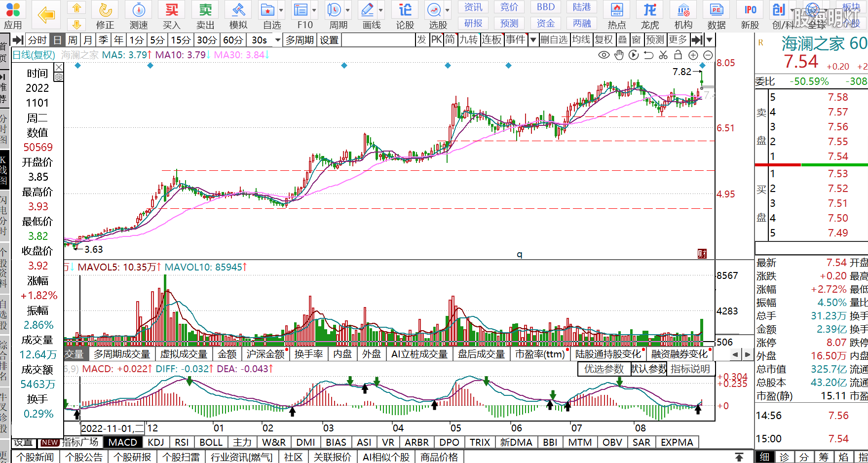868x463 pixels.
Task: Zoom in chart with plus icon
Action: point(693,55)
